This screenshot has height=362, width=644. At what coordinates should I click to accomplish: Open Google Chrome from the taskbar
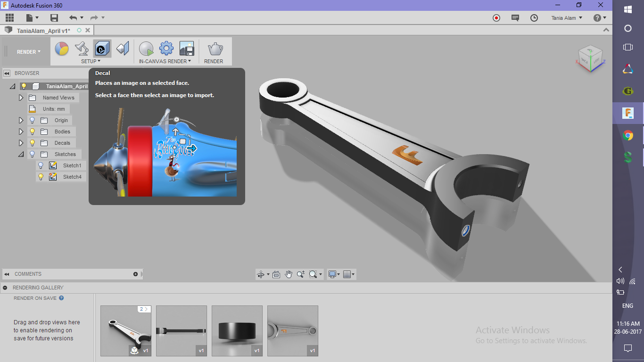click(628, 136)
